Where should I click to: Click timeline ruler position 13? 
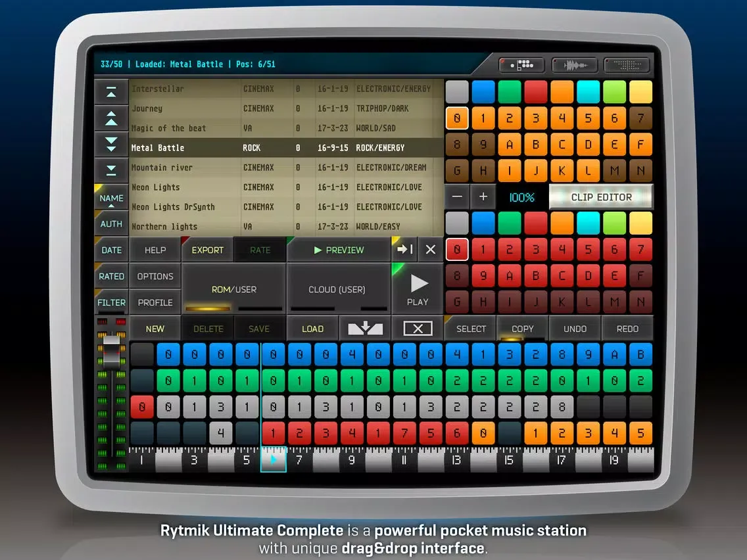(x=456, y=459)
